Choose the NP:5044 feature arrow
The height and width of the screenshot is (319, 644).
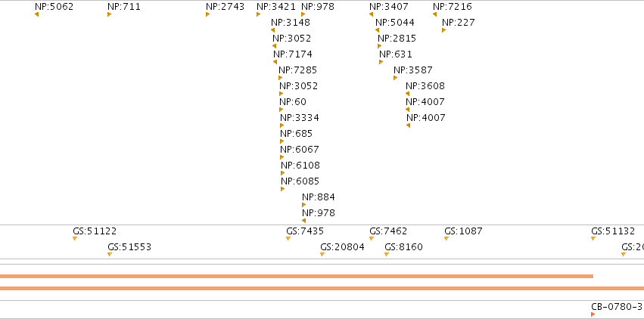click(377, 30)
